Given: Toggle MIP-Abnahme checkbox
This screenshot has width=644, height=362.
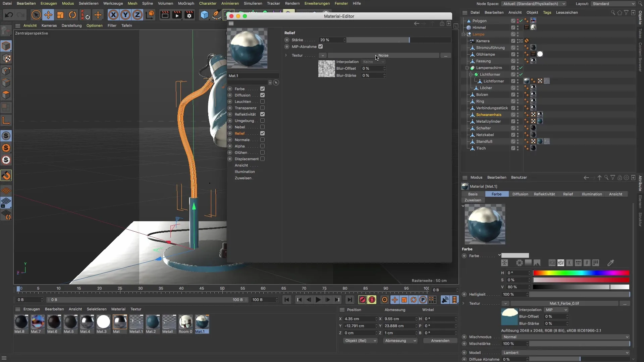Looking at the screenshot, I should point(320,47).
